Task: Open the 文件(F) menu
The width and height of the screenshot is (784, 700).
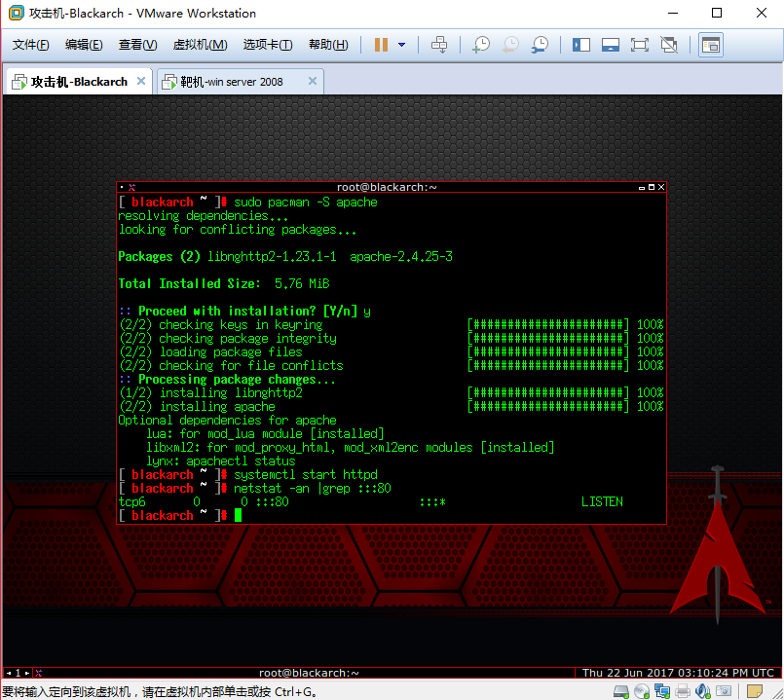Action: (x=30, y=45)
